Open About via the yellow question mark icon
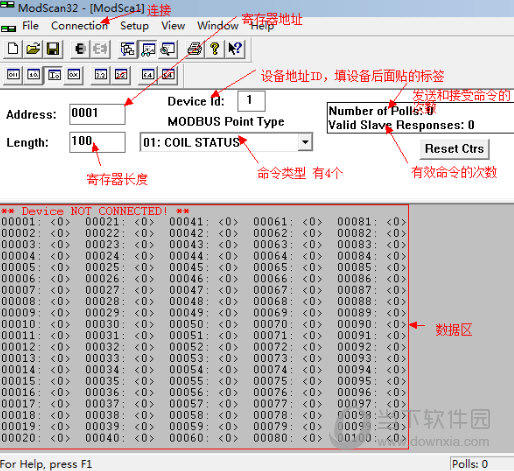The image size is (514, 471). click(x=215, y=49)
